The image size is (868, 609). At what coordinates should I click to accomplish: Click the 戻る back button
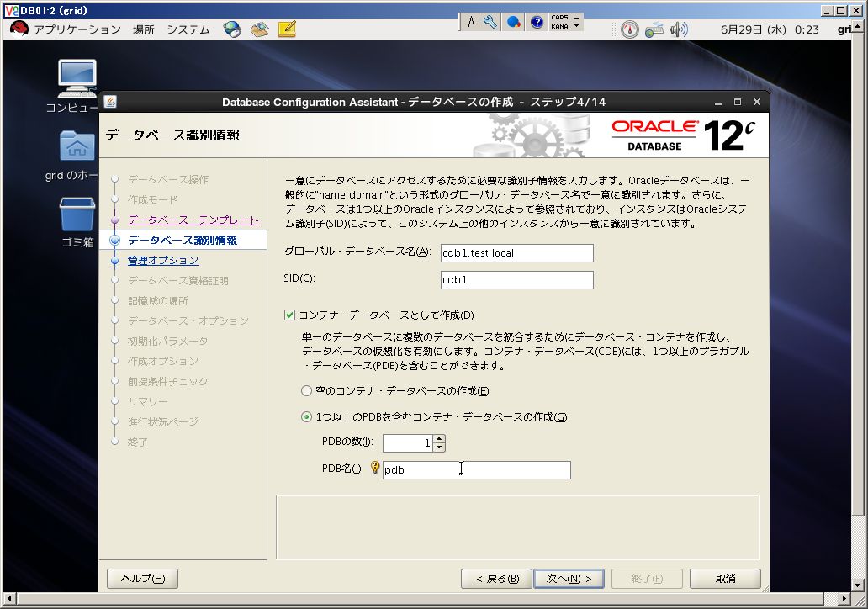pos(496,579)
